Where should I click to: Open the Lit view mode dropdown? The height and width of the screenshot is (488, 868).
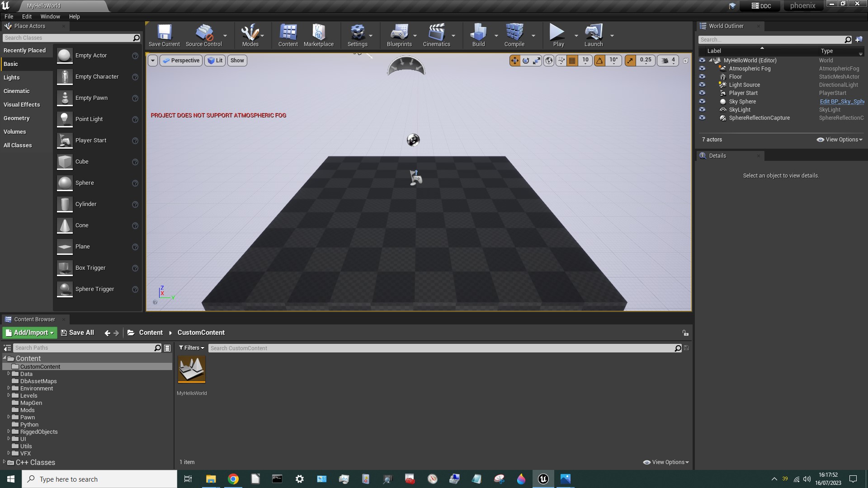(215, 61)
